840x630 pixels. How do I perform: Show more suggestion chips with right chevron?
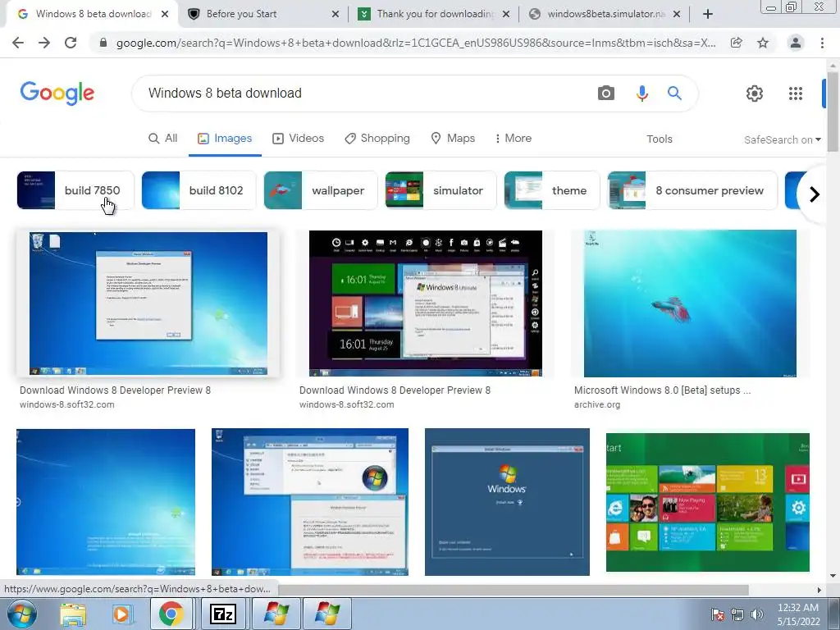coord(815,194)
